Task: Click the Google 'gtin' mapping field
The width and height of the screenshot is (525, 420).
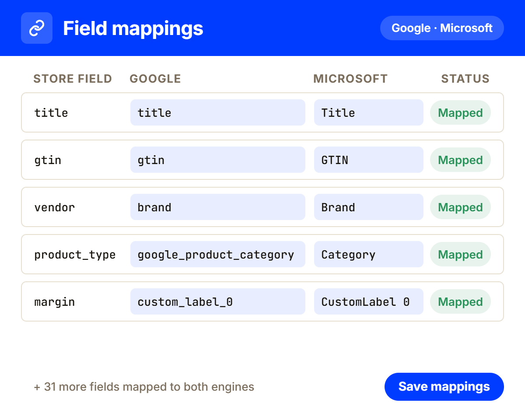Action: click(218, 160)
